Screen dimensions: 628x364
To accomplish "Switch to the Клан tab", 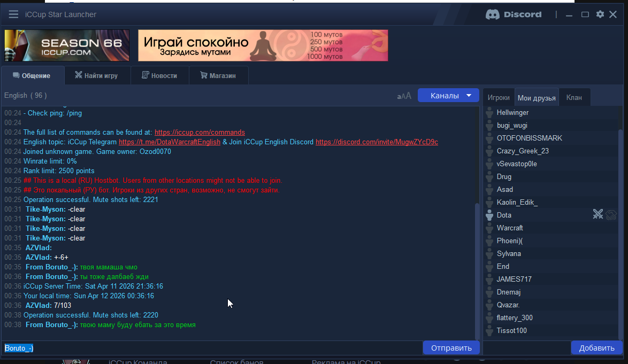I will (x=574, y=98).
